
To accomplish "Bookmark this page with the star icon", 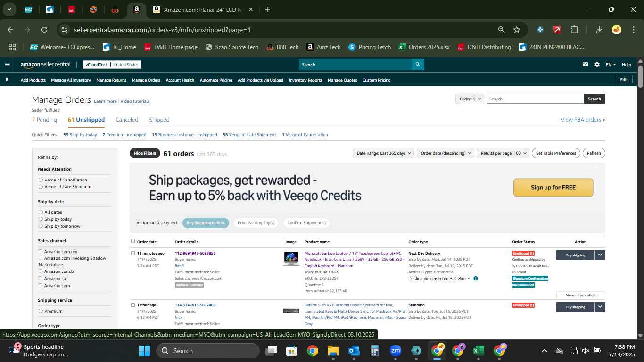I will (517, 30).
